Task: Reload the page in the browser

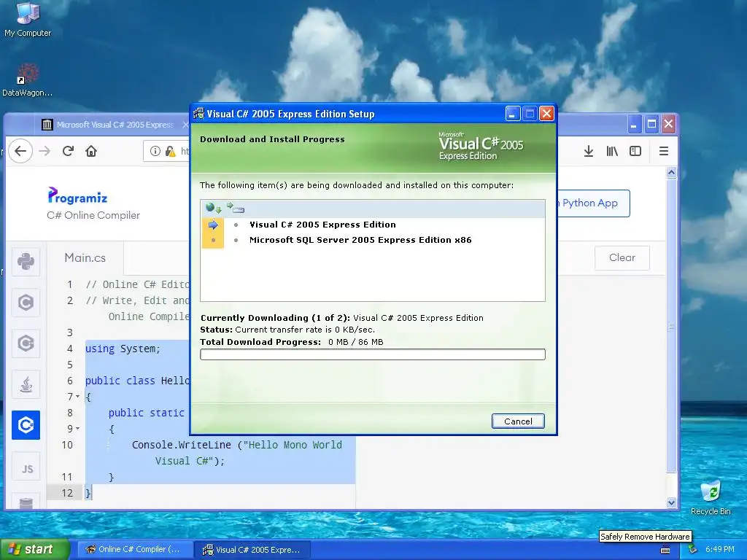Action: pos(68,151)
